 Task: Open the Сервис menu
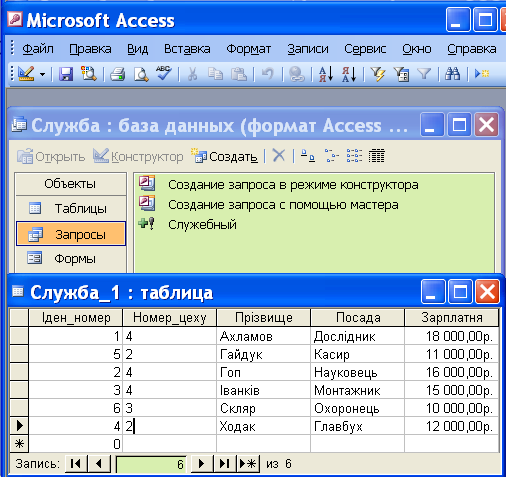(x=365, y=49)
